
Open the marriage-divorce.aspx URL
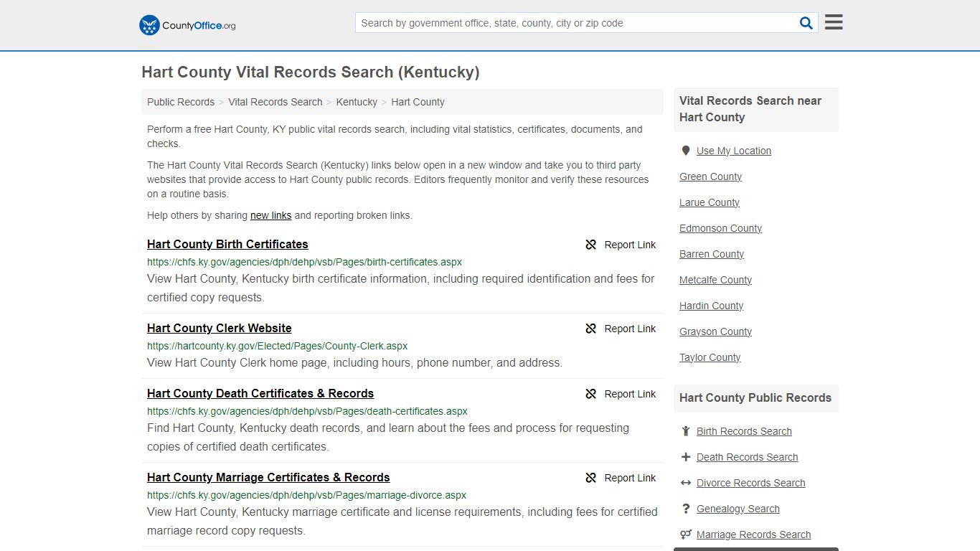coord(307,495)
